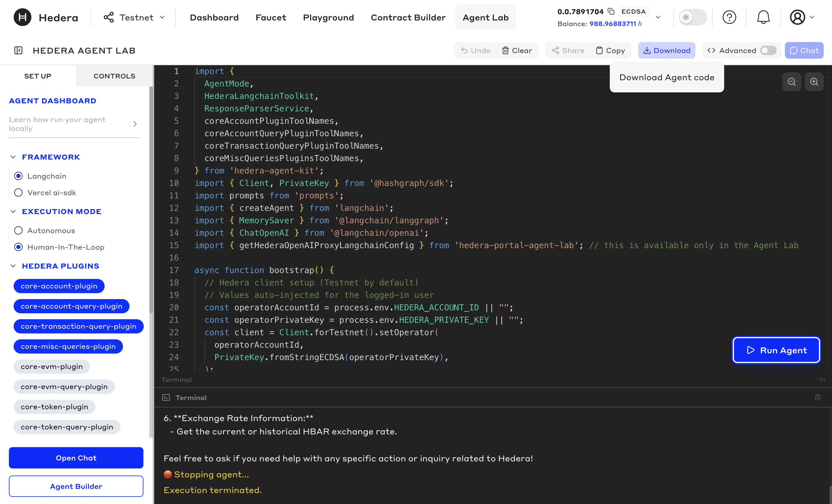Switch execution mode to Autonomous
Image resolution: width=832 pixels, height=504 pixels.
[x=18, y=230]
